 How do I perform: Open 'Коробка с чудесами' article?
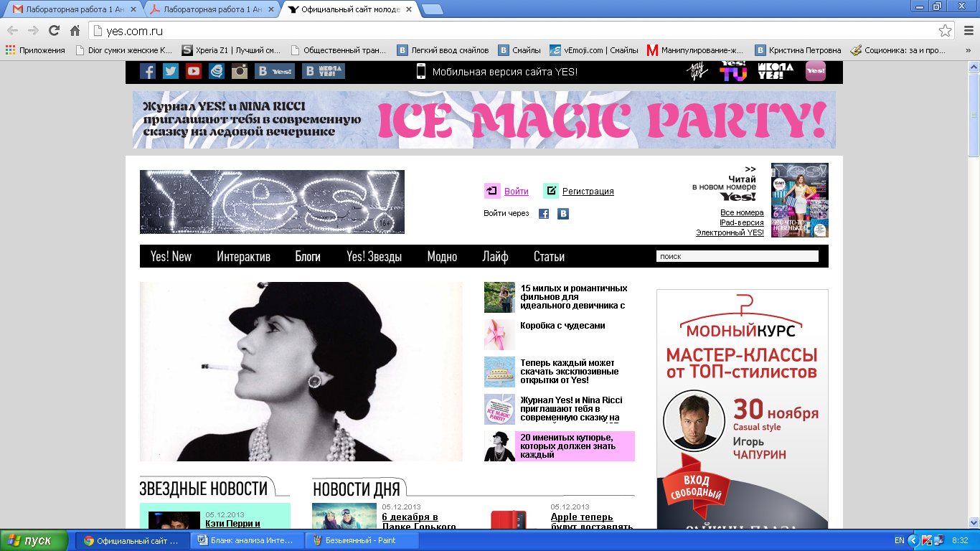563,326
